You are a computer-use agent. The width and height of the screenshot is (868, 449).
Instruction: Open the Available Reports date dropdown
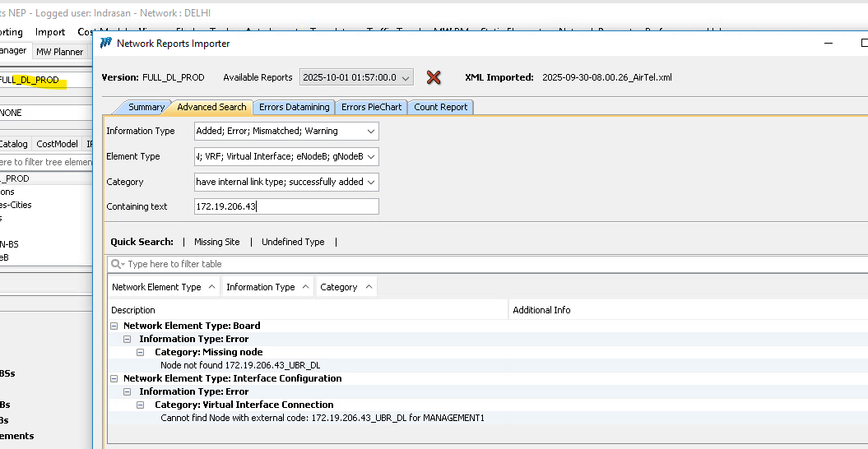[405, 77]
